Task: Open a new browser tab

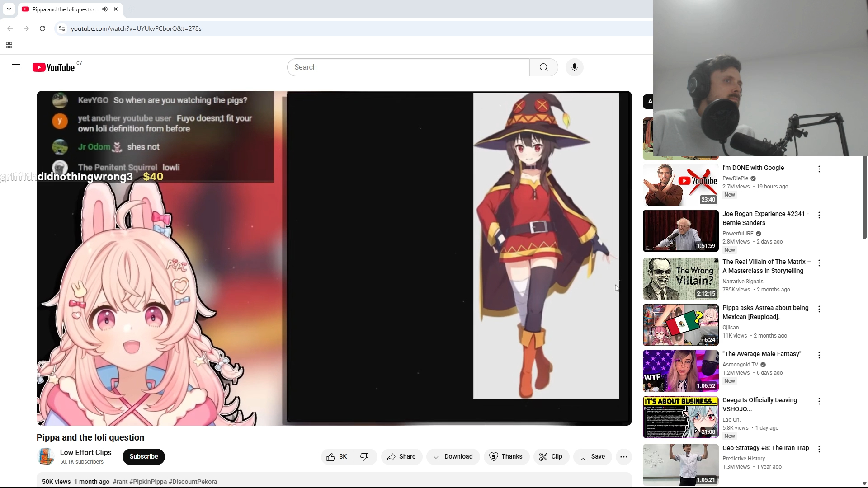Action: click(x=132, y=9)
